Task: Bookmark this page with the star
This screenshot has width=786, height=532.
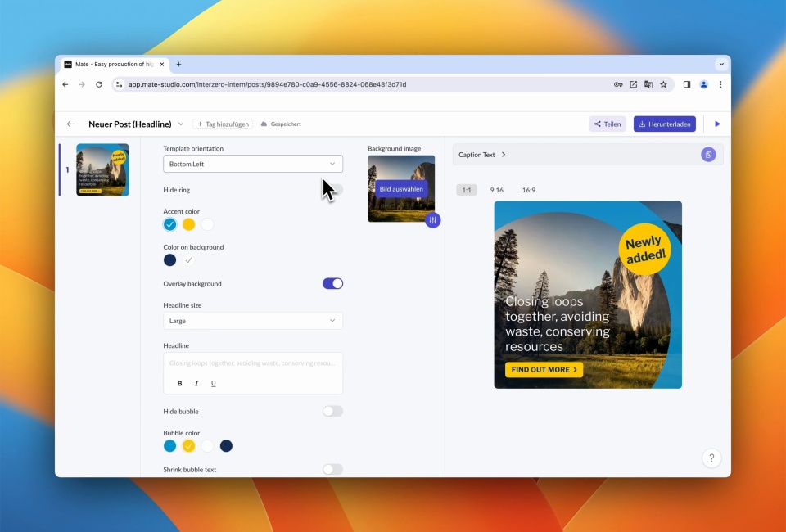Action: [x=663, y=84]
